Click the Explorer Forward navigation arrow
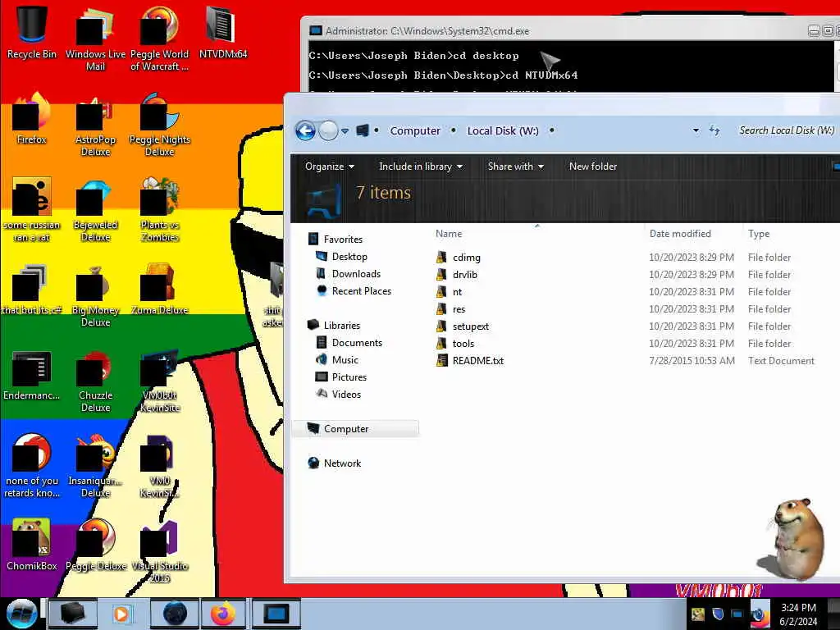Screen dimensions: 840x630 (328, 130)
